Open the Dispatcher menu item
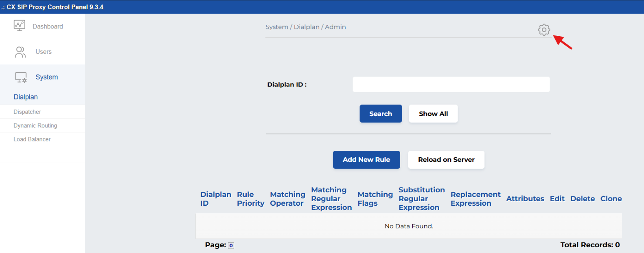The image size is (644, 253). (x=27, y=112)
